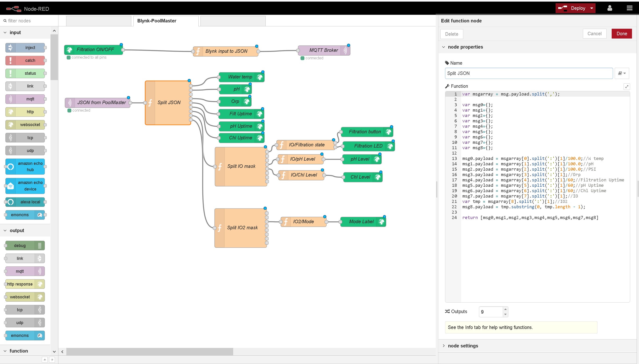Click the Filtration ON/OFF Blynk node
Image resolution: width=639 pixels, height=364 pixels.
click(x=93, y=49)
